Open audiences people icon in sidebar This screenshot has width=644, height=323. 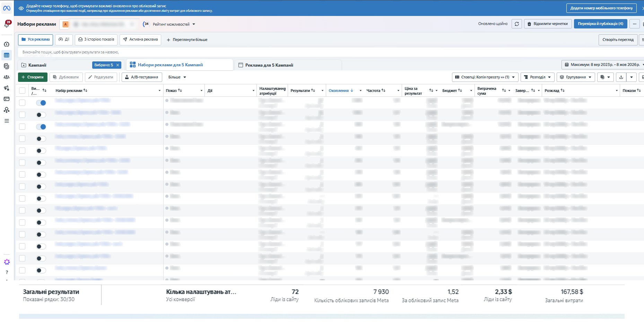click(7, 77)
